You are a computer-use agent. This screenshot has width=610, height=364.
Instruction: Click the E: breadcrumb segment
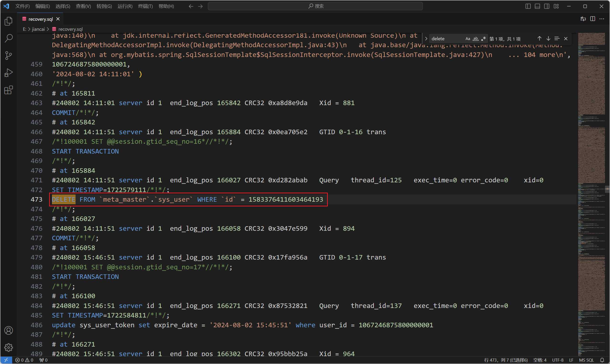25,29
